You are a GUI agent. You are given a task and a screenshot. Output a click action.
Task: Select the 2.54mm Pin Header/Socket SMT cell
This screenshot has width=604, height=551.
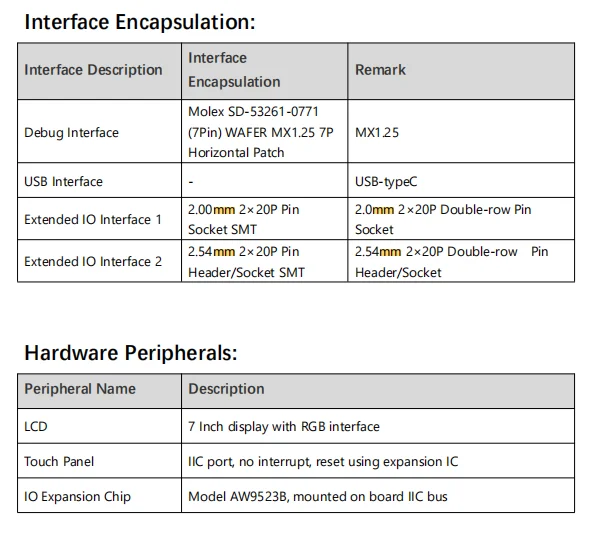pos(246,262)
